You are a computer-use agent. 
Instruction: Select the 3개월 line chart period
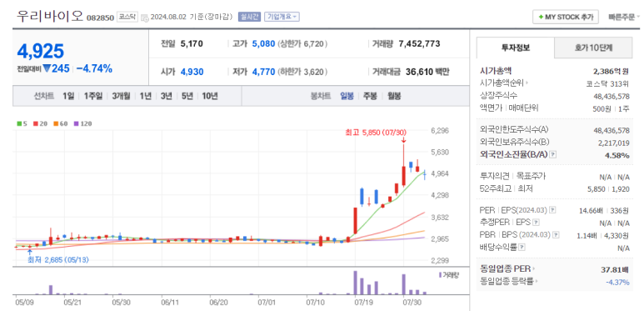(121, 96)
